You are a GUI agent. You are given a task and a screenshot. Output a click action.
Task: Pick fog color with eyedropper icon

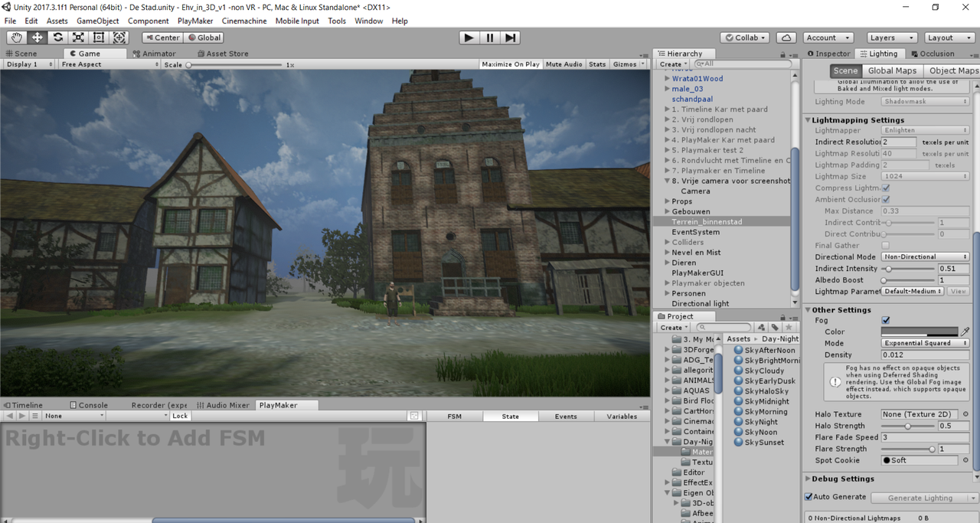pyautogui.click(x=965, y=332)
